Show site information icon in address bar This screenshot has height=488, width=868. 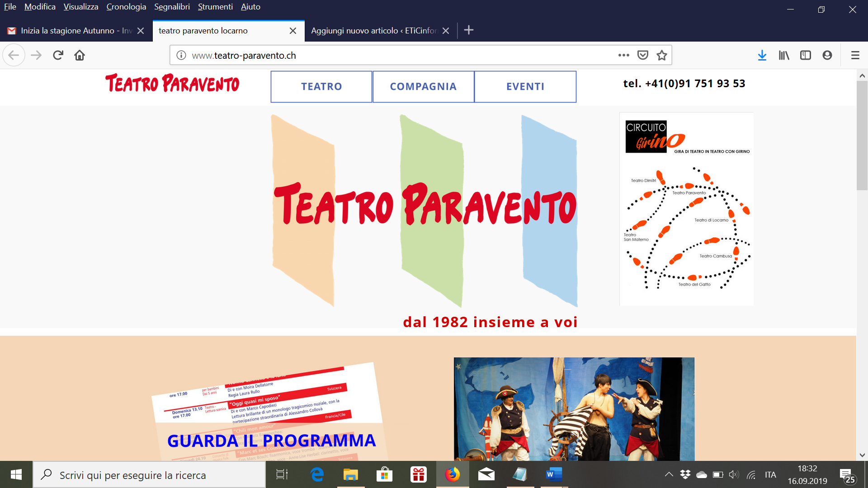181,55
